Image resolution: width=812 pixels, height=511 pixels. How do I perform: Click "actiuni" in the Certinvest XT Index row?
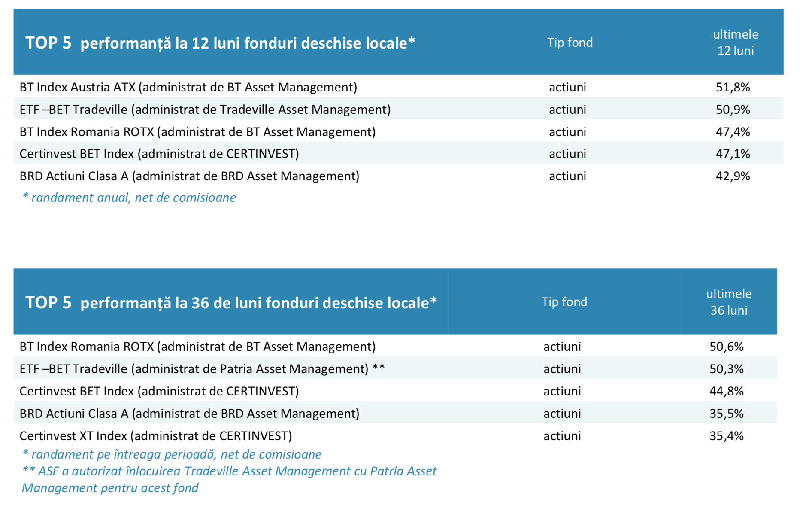[x=562, y=436]
